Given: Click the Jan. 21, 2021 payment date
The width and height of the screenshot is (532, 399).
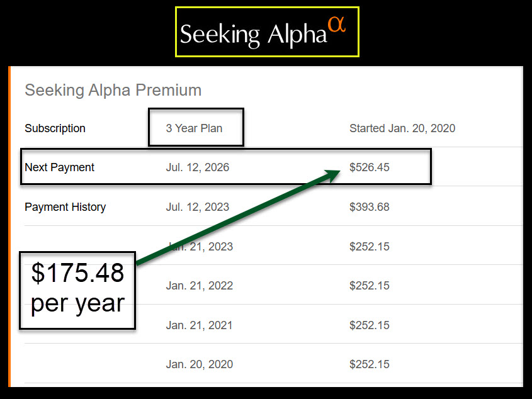Looking at the screenshot, I should 199,325.
